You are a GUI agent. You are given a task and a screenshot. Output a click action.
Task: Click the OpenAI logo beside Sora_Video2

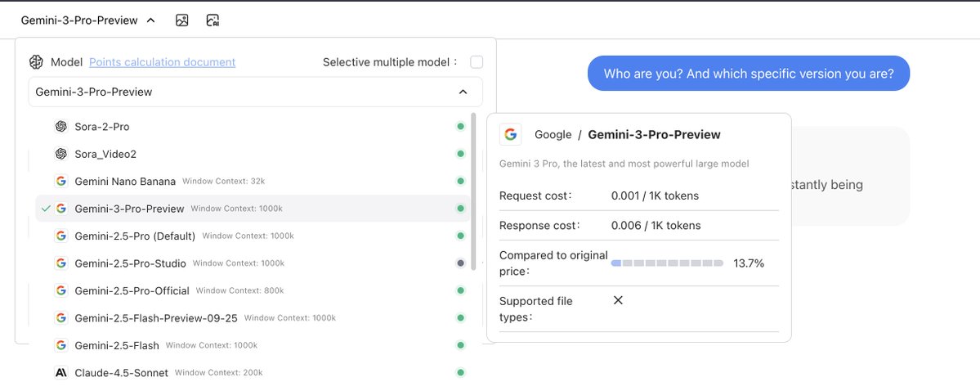60,154
